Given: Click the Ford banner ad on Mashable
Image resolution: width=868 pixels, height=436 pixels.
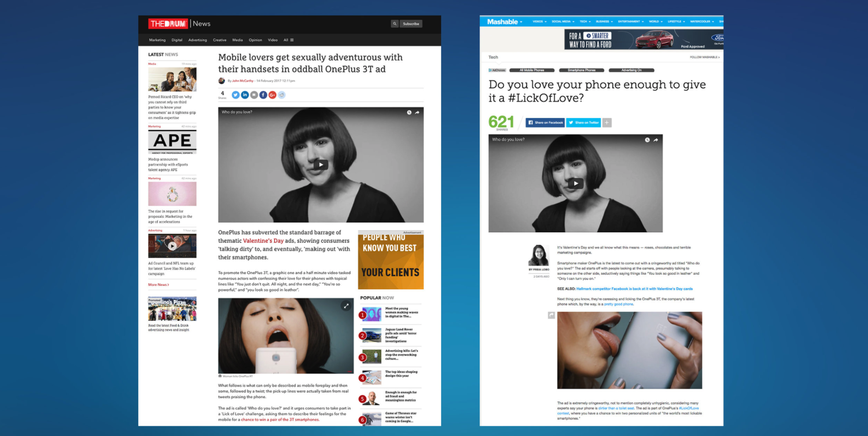Looking at the screenshot, I should [644, 39].
